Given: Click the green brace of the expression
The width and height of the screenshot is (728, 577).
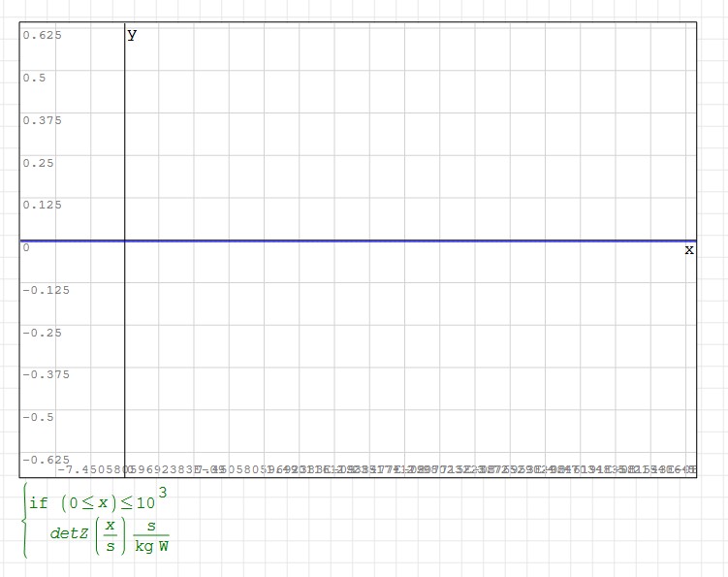Looking at the screenshot, I should tap(24, 521).
